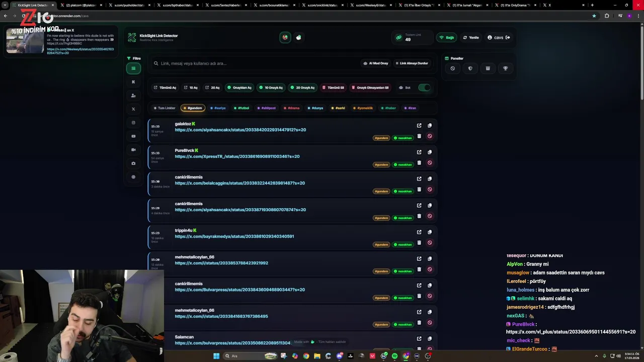Delete the trippin4u bayrakmedya entry

pos(419,242)
